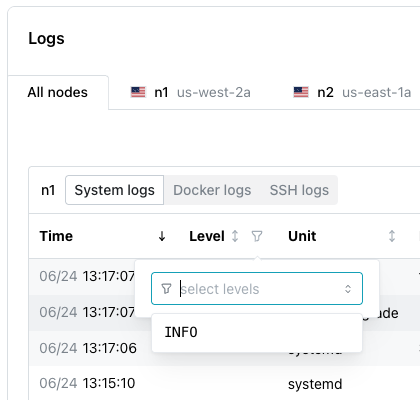This screenshot has width=420, height=400.
Task: Click systemd in the 13:15:10 row
Action: pyautogui.click(x=315, y=384)
